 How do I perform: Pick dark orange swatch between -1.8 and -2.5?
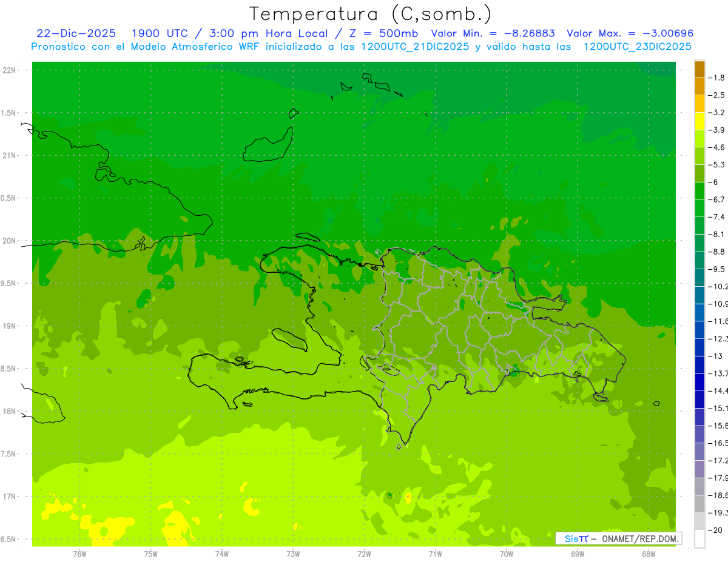pos(699,86)
